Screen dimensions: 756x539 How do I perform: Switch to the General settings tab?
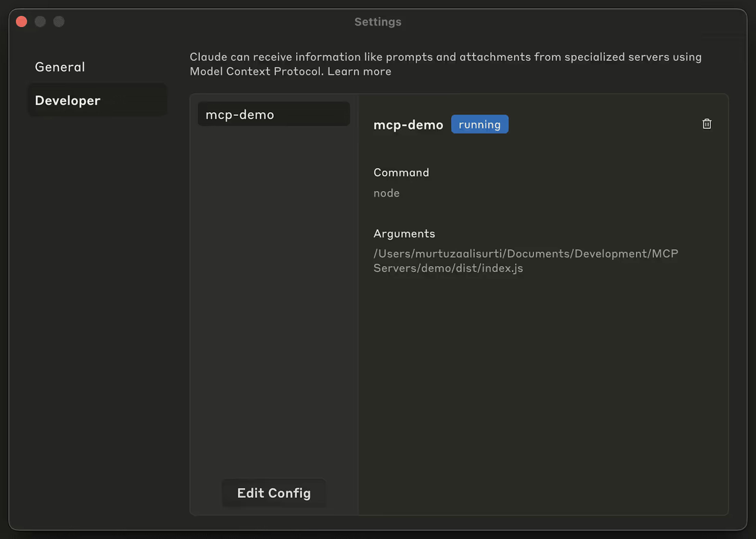(60, 67)
